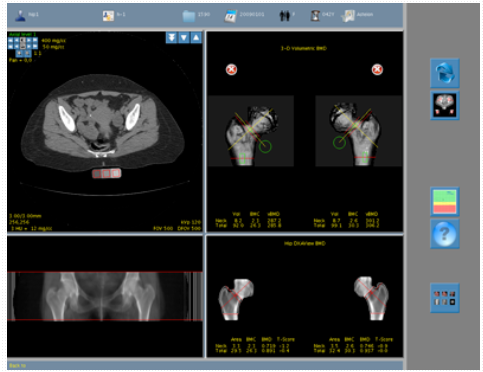Screen dimensions: 483x372
Task: Jump to last slice with double-down arrow
Action: tap(172, 38)
